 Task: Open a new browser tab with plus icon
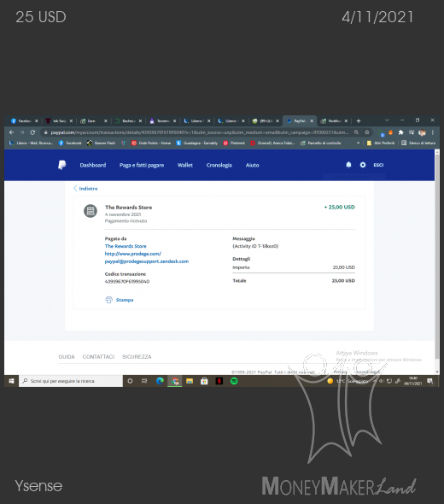[359, 120]
